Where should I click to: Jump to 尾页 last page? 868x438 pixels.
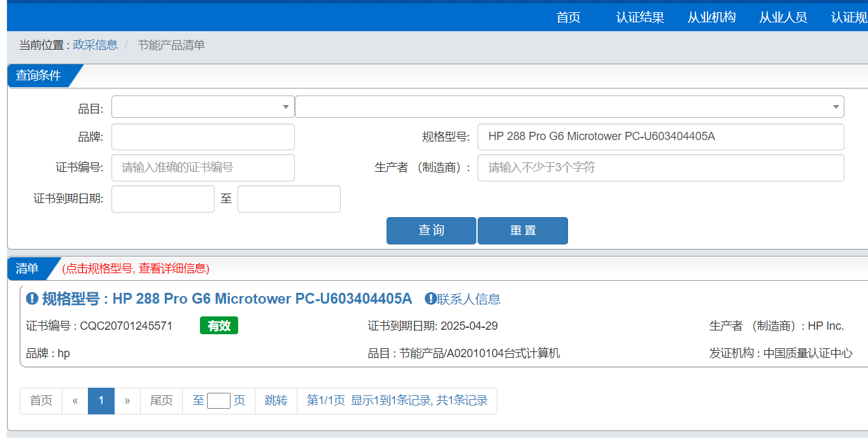(162, 400)
